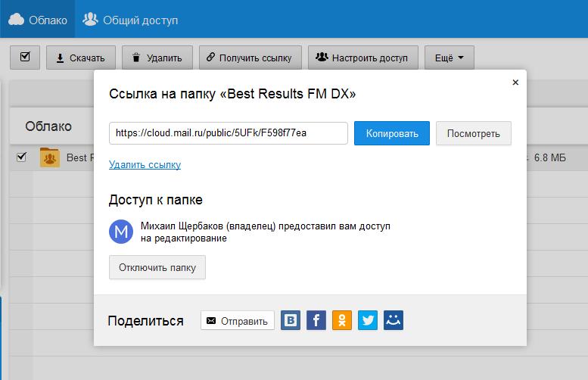This screenshot has width=588, height=380.
Task: Click the public link URL field
Action: (x=228, y=133)
